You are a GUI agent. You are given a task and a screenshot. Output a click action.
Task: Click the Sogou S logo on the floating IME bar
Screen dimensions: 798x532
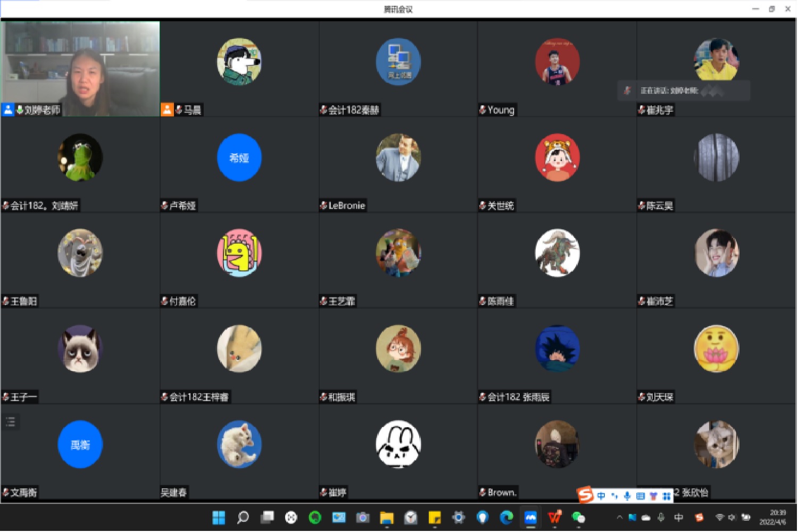point(585,495)
